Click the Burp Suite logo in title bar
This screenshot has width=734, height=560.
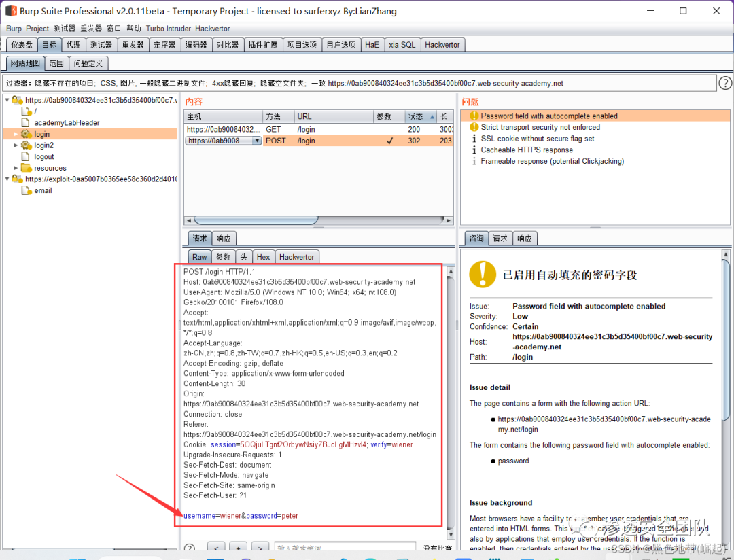(x=12, y=10)
